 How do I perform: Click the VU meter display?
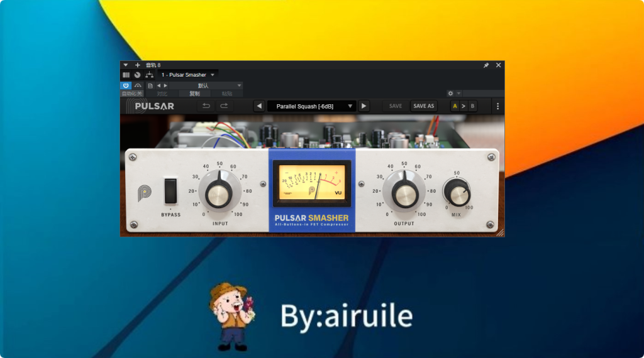tap(312, 183)
